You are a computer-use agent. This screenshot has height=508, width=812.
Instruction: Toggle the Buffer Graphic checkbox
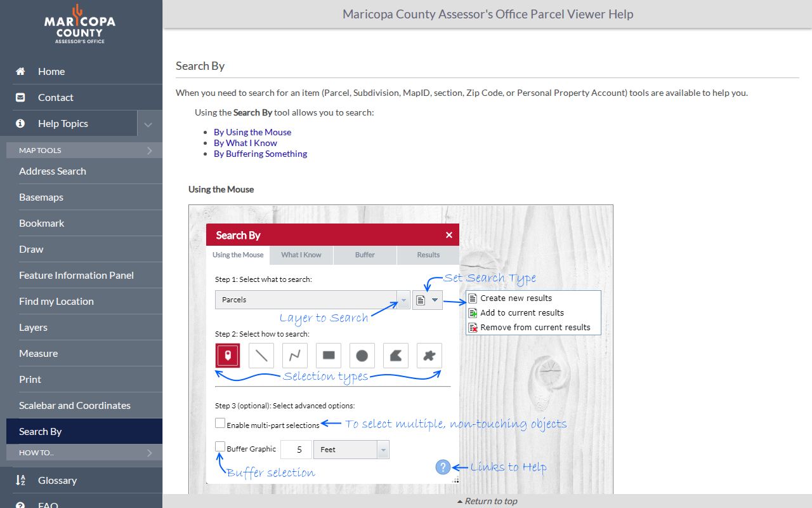coord(220,446)
